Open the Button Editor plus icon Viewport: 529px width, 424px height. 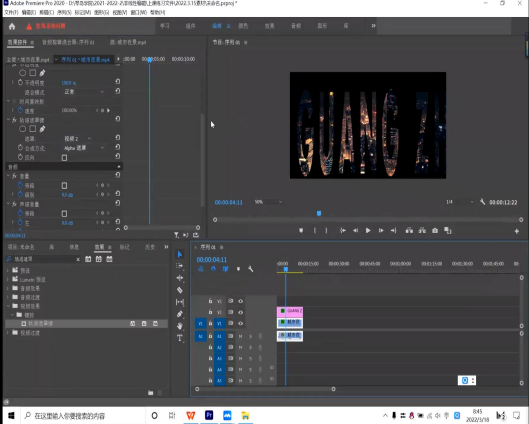click(x=517, y=231)
